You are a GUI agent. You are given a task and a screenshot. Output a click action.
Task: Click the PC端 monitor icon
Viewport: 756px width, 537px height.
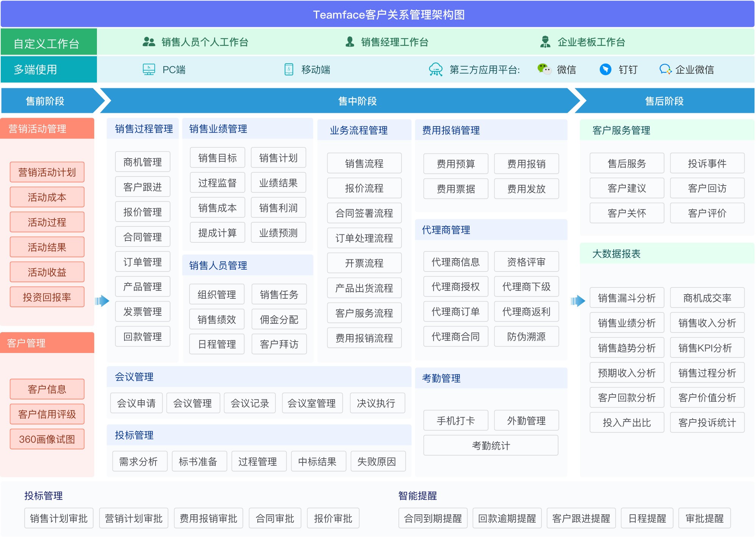[148, 69]
